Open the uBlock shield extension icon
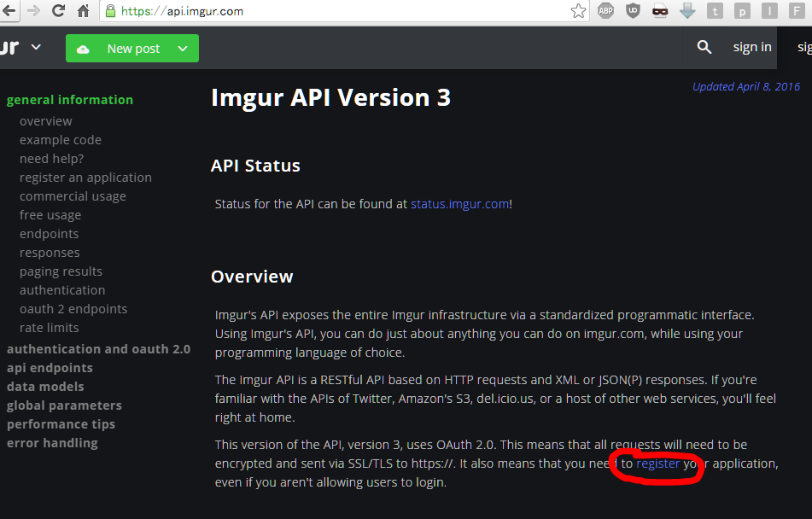The height and width of the screenshot is (519, 812). coord(633,10)
